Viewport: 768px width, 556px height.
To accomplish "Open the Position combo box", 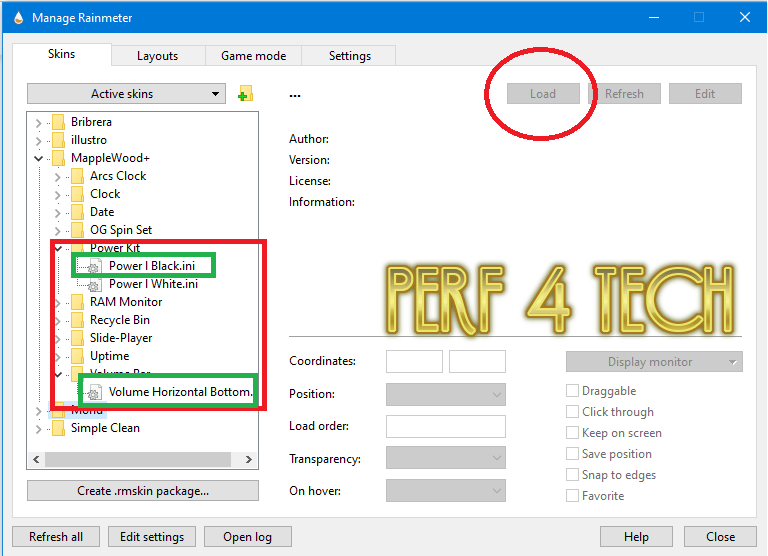I will (446, 394).
